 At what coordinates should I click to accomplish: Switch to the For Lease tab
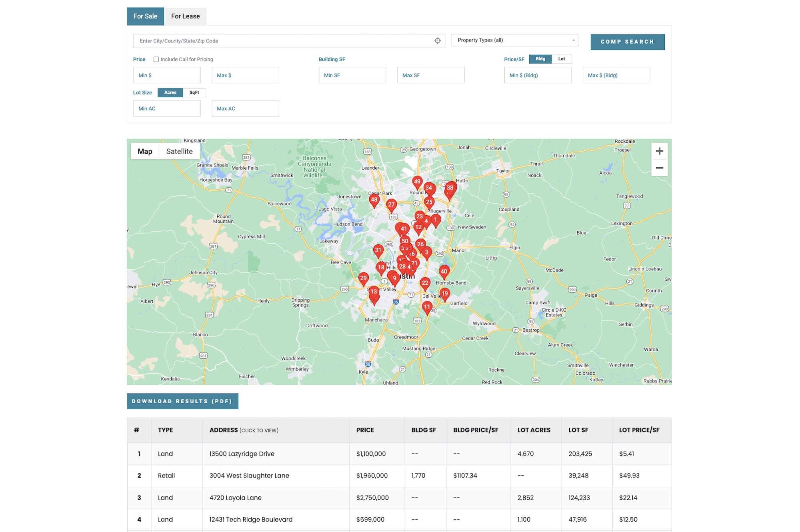tap(185, 16)
